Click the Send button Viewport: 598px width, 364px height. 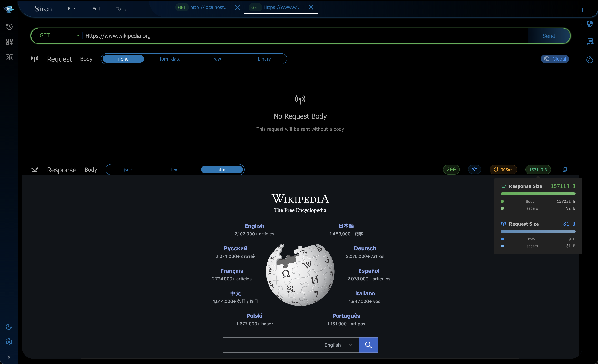click(549, 36)
